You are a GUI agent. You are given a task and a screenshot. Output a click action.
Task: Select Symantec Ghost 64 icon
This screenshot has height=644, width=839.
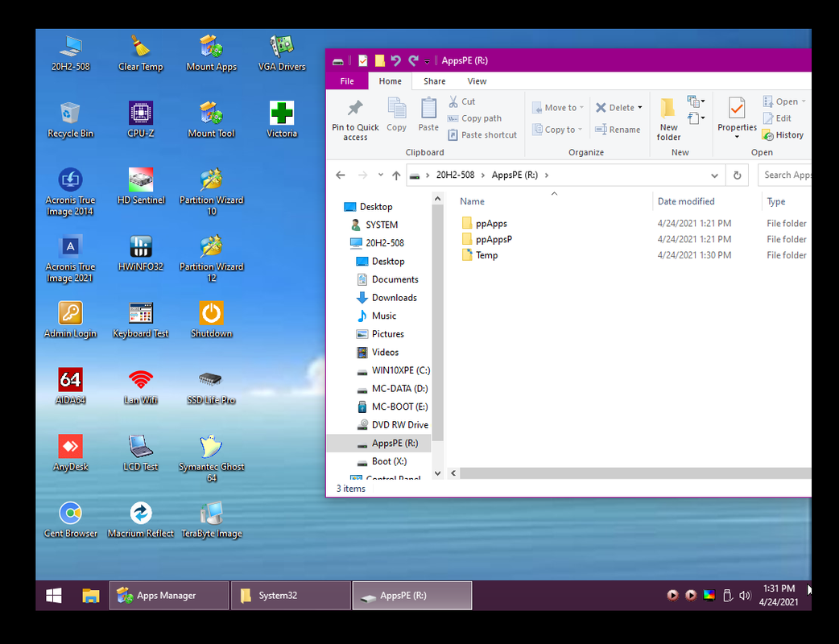click(x=211, y=458)
